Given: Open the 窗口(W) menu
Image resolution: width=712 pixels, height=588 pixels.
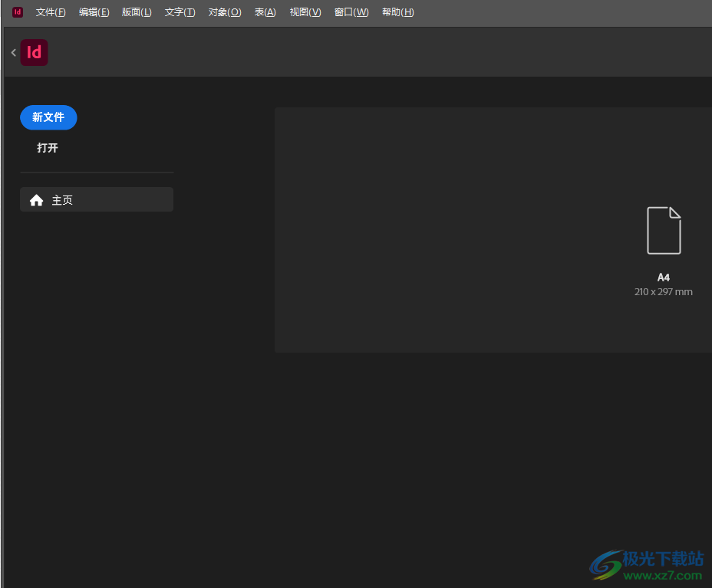Looking at the screenshot, I should coord(351,12).
